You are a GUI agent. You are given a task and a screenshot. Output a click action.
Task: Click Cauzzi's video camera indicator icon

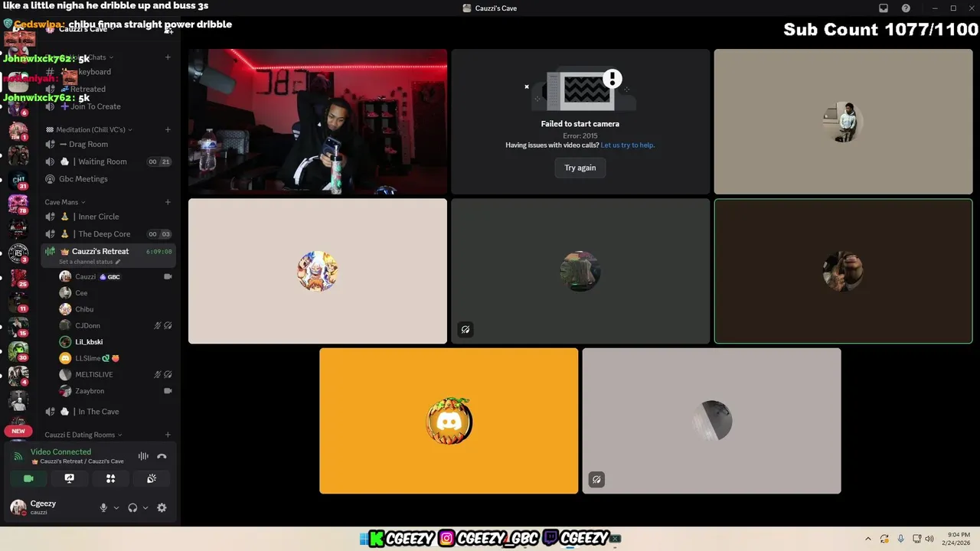point(168,276)
